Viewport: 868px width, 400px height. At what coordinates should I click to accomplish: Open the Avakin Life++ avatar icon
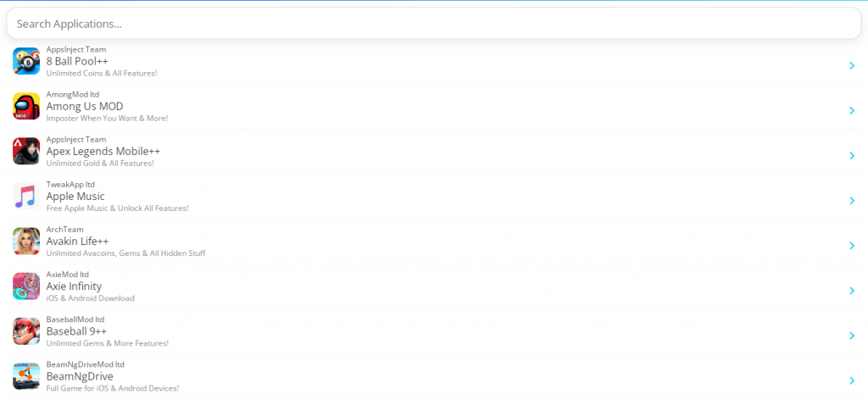click(x=26, y=242)
